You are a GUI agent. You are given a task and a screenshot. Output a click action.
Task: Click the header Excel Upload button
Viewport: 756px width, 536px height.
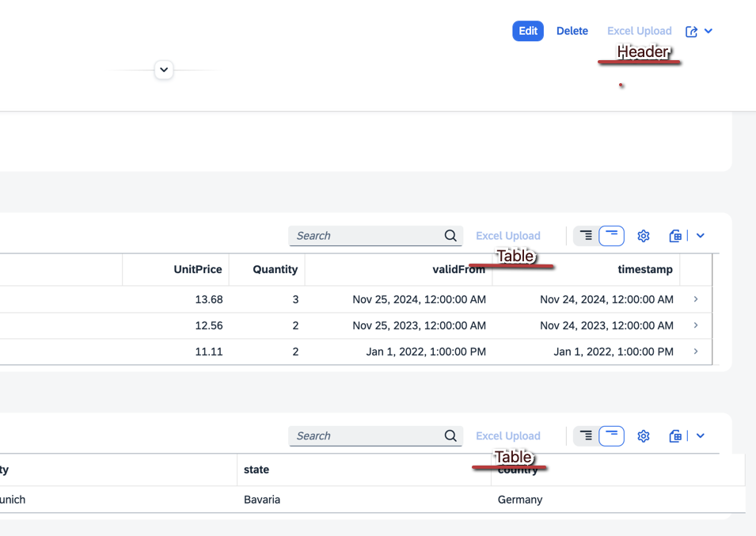pyautogui.click(x=640, y=31)
